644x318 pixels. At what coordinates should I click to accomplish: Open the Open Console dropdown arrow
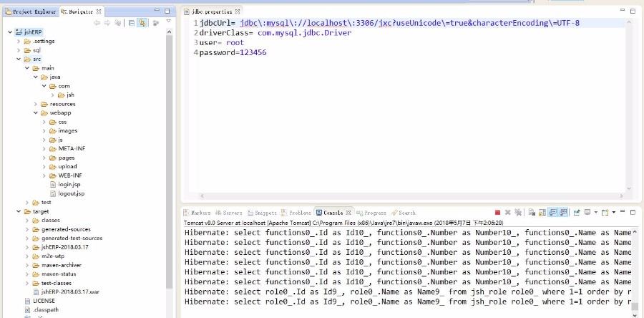[x=614, y=213]
